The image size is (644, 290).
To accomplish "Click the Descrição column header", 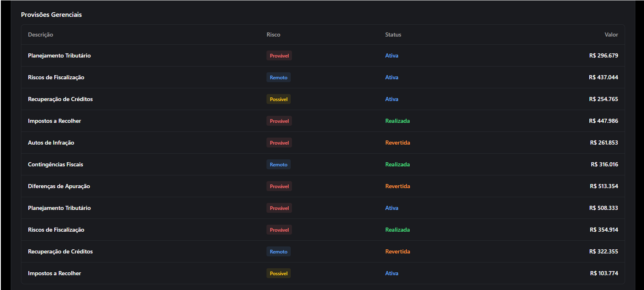I will [40, 35].
